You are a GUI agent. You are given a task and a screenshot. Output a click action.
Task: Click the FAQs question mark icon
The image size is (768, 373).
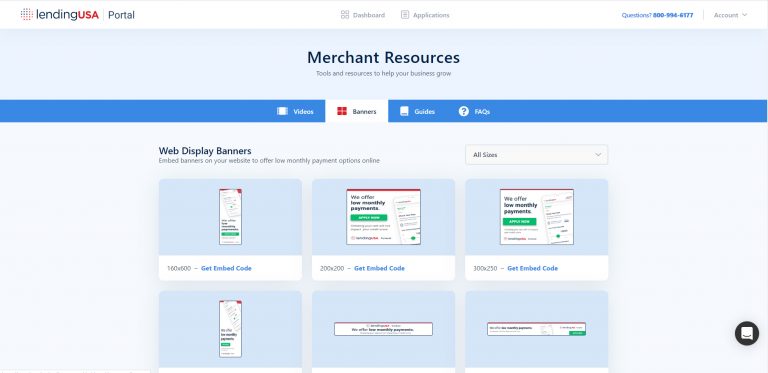[x=463, y=111]
